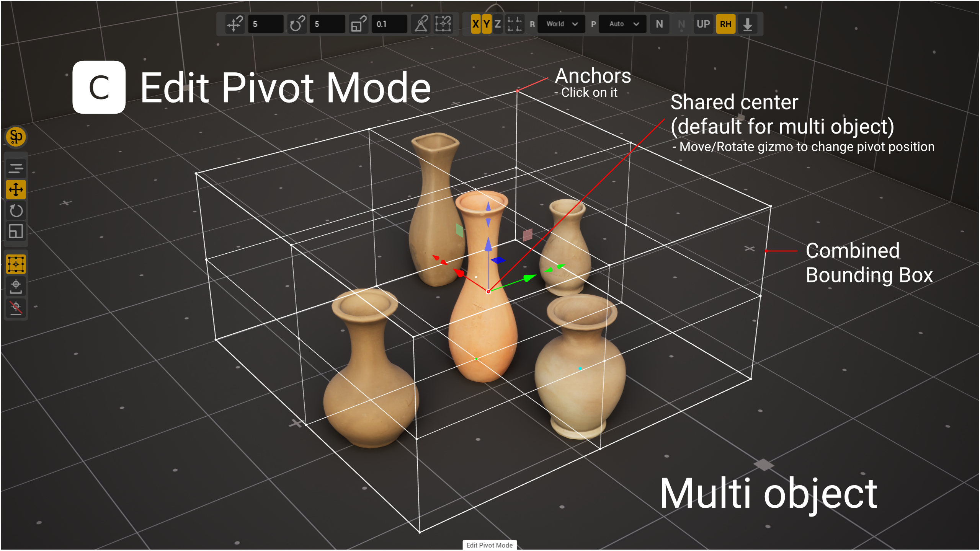Click the reset pivot icon with red slash
The image size is (980, 551).
coord(16,308)
